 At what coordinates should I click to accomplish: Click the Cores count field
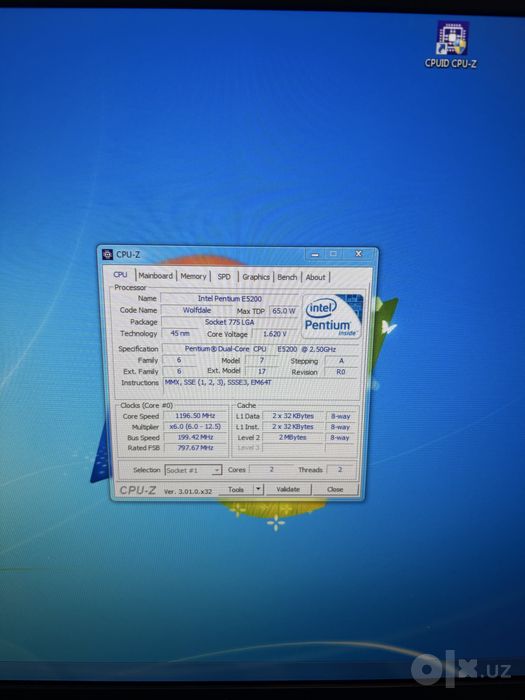(x=271, y=470)
